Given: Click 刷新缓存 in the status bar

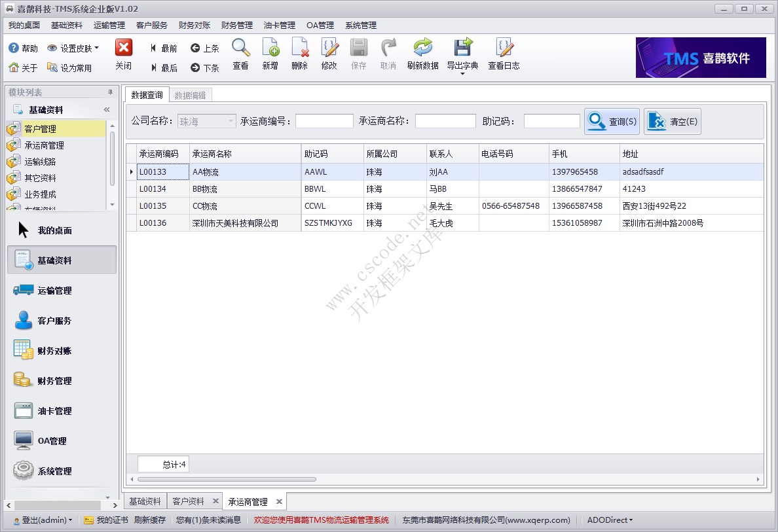Looking at the screenshot, I should 150,520.
